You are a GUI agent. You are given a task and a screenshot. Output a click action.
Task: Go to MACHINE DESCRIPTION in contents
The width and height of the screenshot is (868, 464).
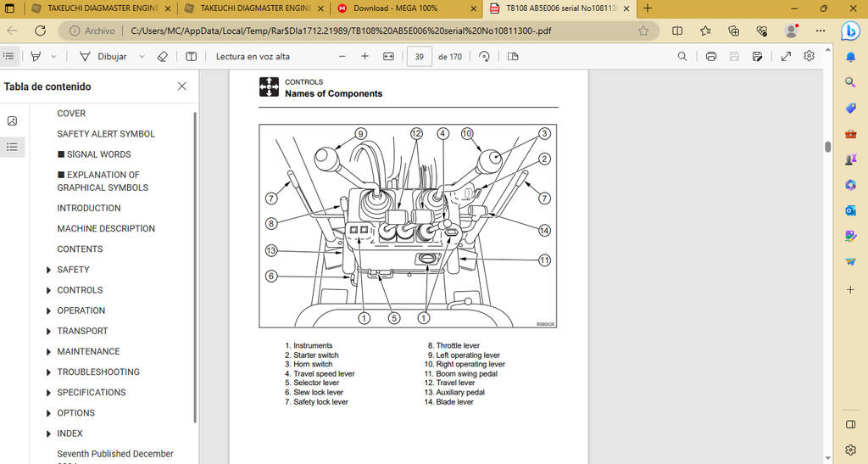click(x=106, y=228)
